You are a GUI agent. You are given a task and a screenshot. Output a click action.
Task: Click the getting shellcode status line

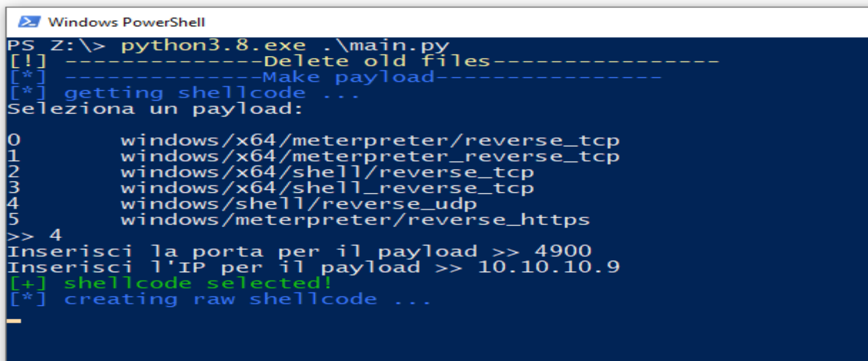[211, 93]
